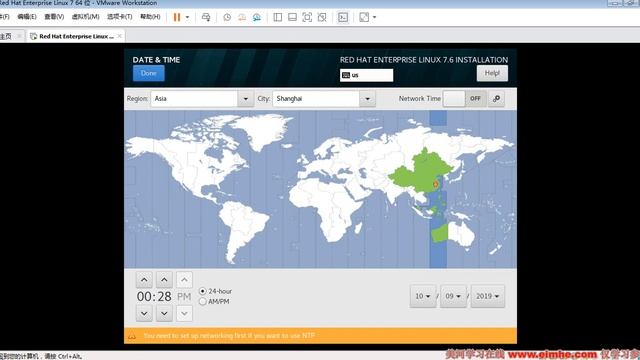Switch to the Red Hat Enterprise Linux tab
This screenshot has height=360, width=640.
pyautogui.click(x=76, y=36)
